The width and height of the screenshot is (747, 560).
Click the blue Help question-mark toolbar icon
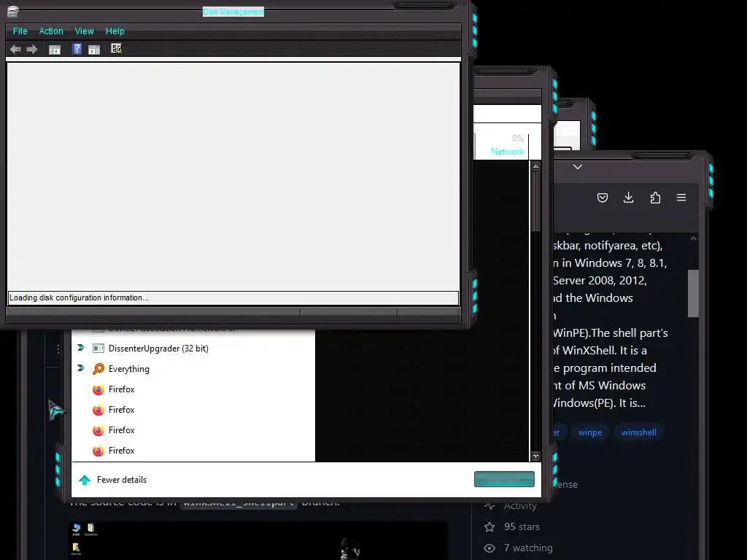click(x=77, y=49)
